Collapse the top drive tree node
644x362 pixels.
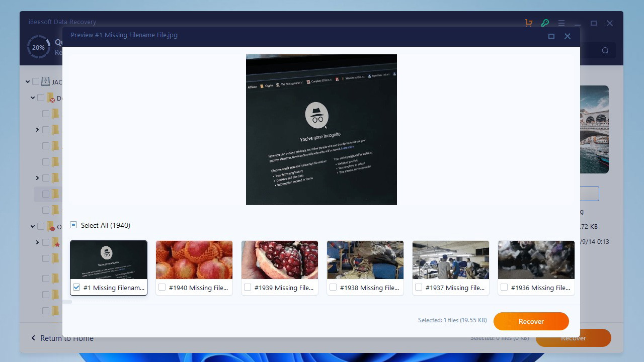(x=28, y=81)
